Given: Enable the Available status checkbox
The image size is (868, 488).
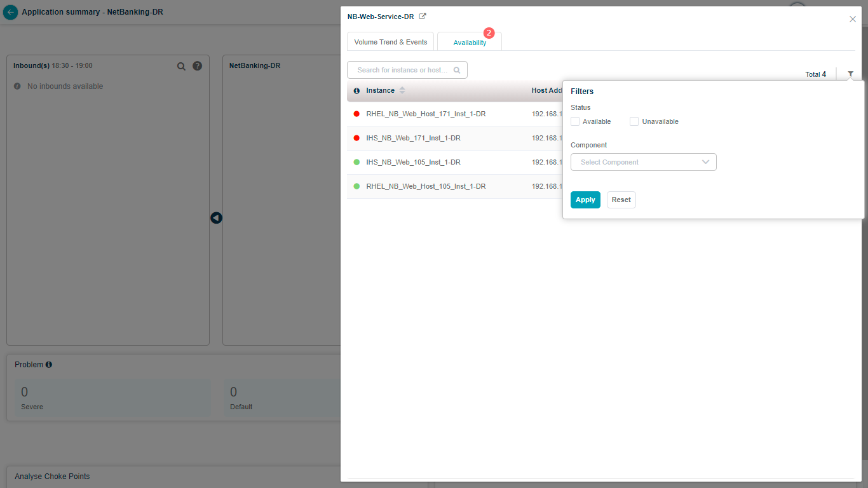Looking at the screenshot, I should (575, 121).
